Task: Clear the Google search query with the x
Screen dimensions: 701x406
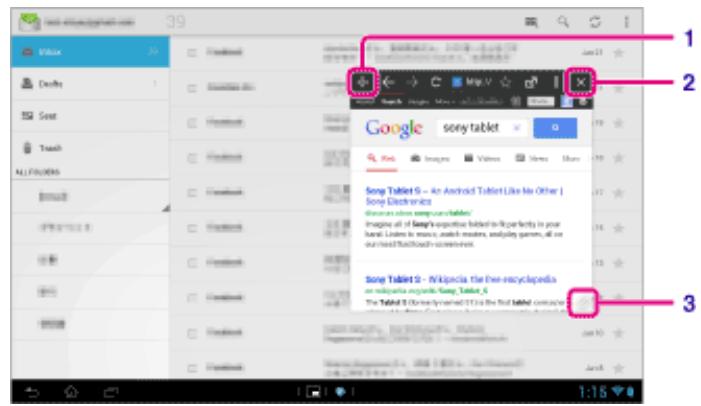Action: click(x=517, y=128)
